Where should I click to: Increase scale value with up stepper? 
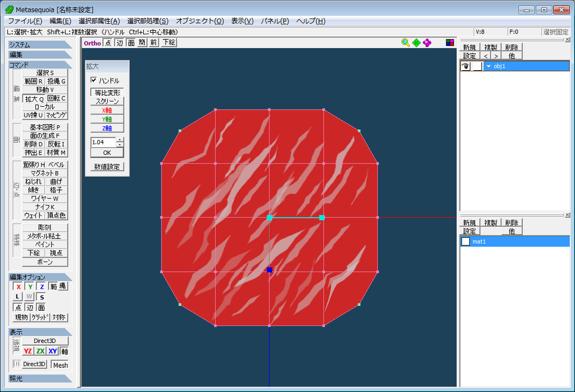120,140
